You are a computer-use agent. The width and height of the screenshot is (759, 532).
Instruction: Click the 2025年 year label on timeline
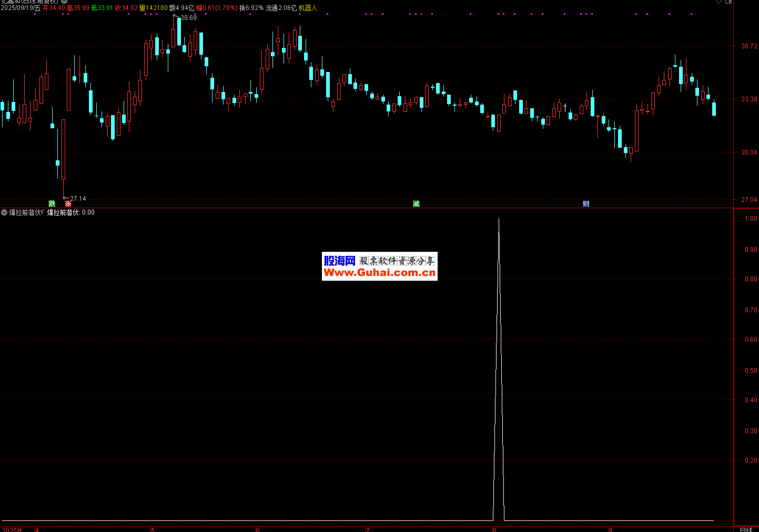coord(13,529)
